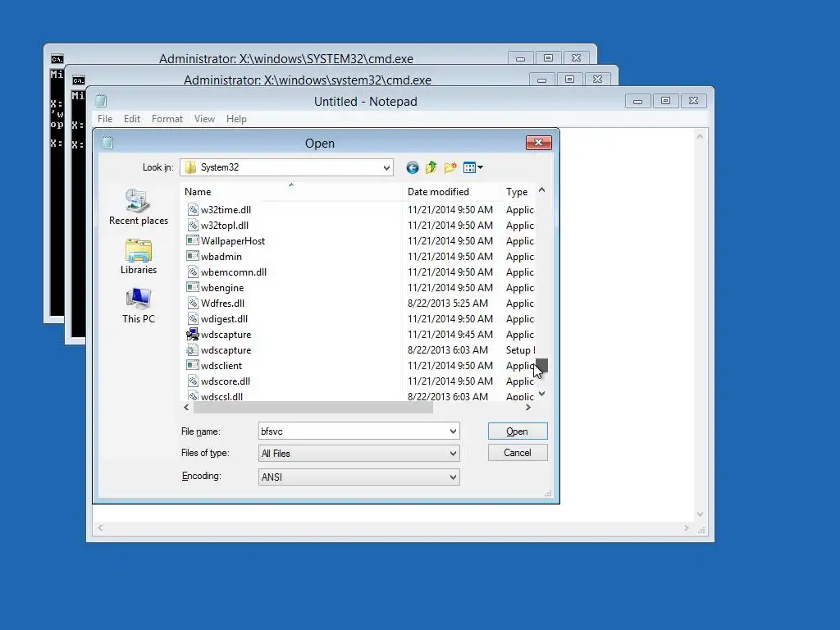The image size is (840, 630).
Task: Click the Cancel button in dialog
Action: coord(518,453)
